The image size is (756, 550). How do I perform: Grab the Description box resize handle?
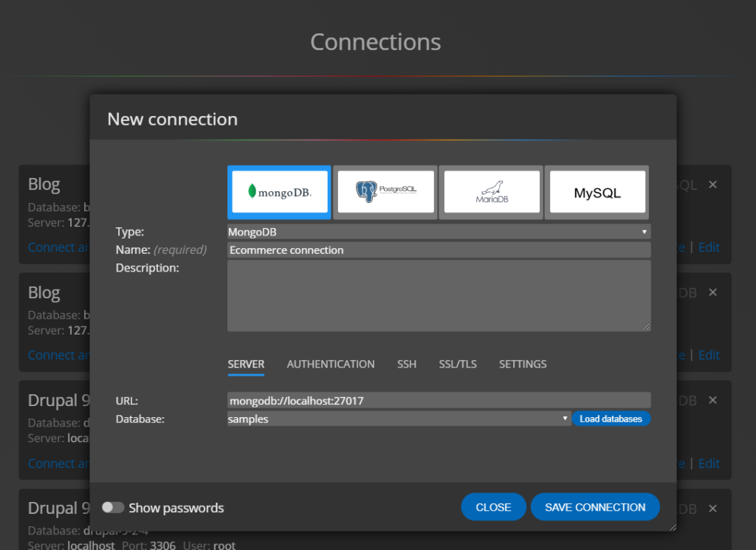click(x=646, y=327)
